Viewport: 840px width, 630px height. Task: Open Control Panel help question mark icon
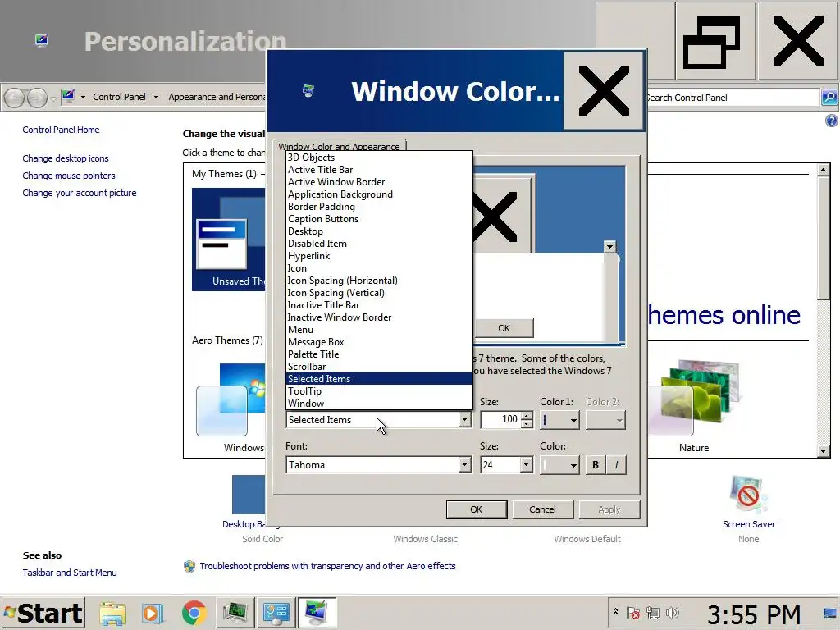(x=832, y=121)
